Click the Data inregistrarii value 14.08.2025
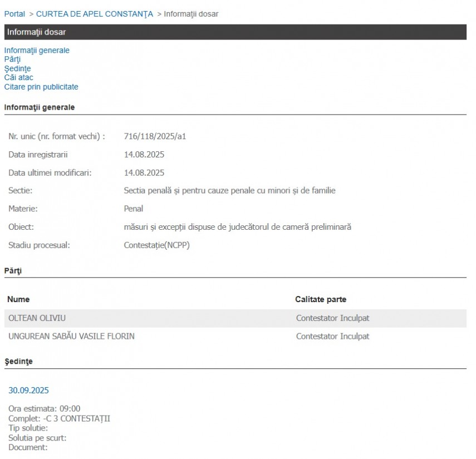The image size is (476, 459). [x=144, y=155]
